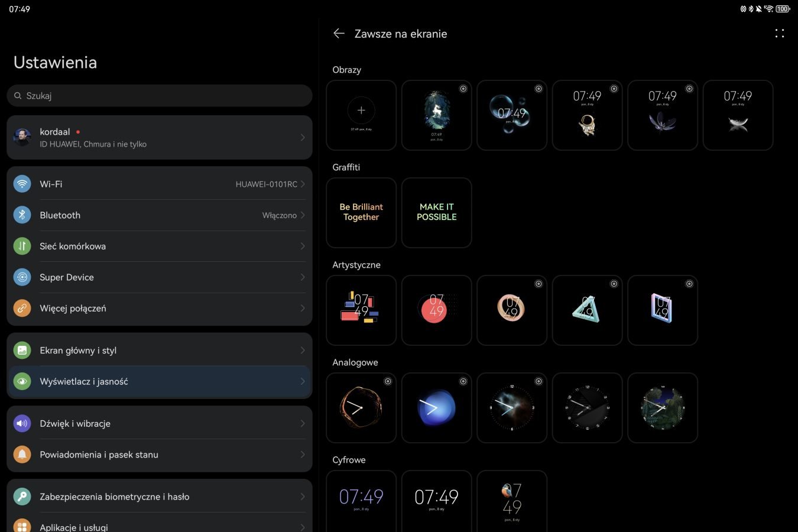Select the astronaut image clock style

tap(587, 115)
